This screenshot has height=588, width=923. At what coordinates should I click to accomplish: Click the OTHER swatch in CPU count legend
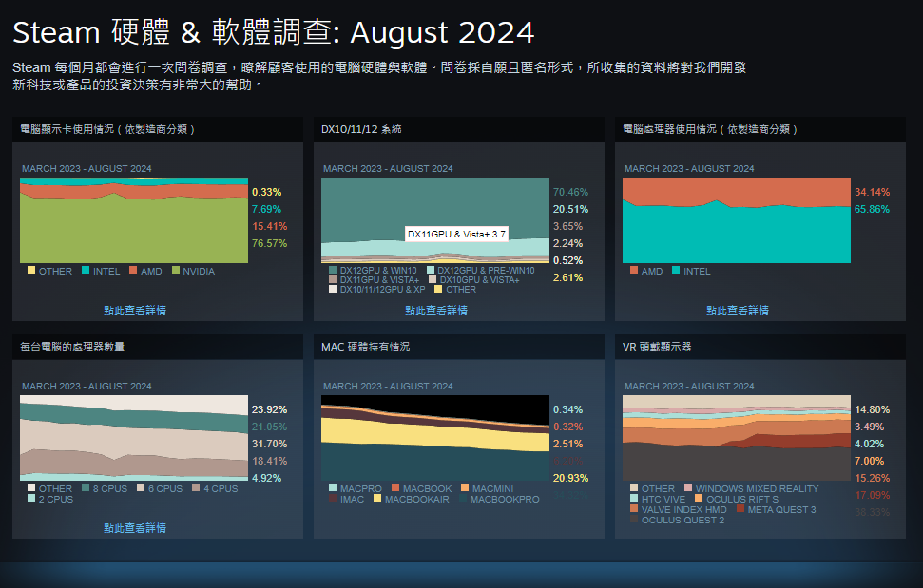pos(31,488)
